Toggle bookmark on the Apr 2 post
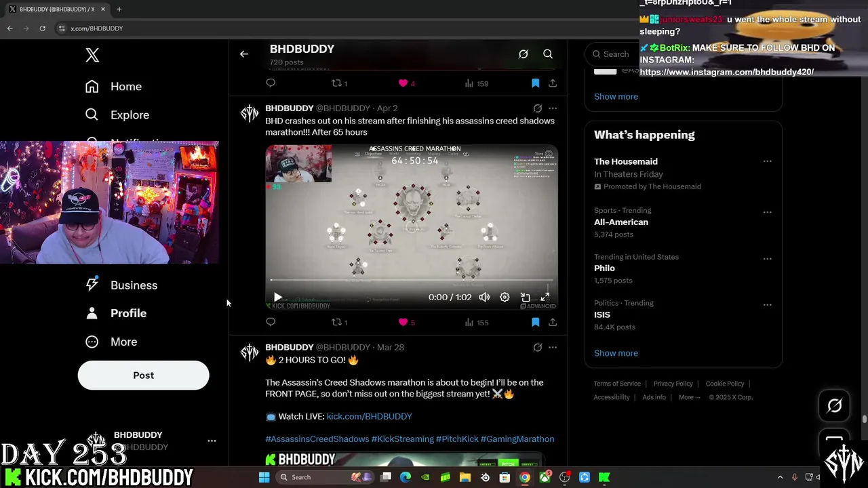Viewport: 868px width, 488px height. click(x=535, y=322)
